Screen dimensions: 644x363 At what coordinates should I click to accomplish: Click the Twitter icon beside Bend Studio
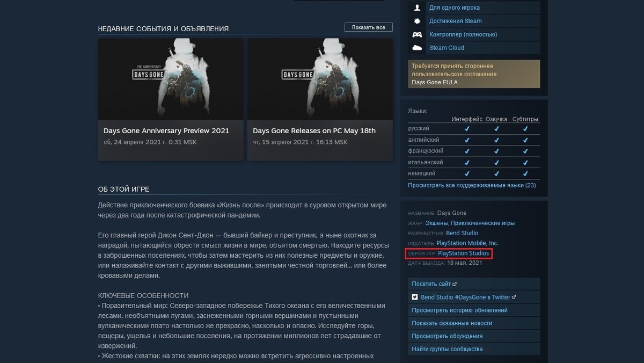point(415,297)
